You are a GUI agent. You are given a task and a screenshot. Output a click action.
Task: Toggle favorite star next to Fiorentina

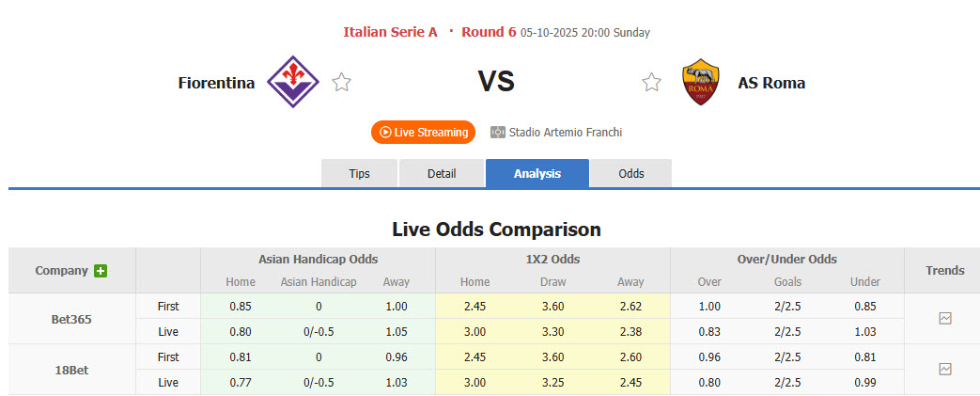(x=341, y=83)
